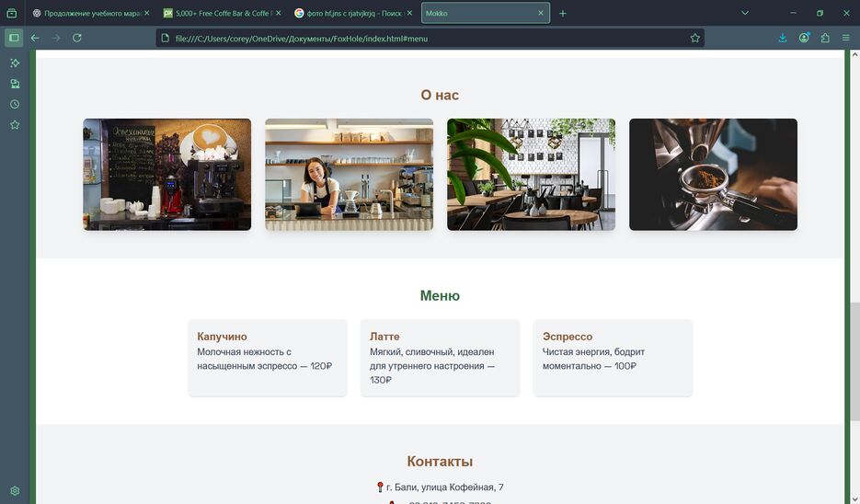This screenshot has width=860, height=504.
Task: Click the Капучино description ending in 120₽
Action: [x=265, y=359]
